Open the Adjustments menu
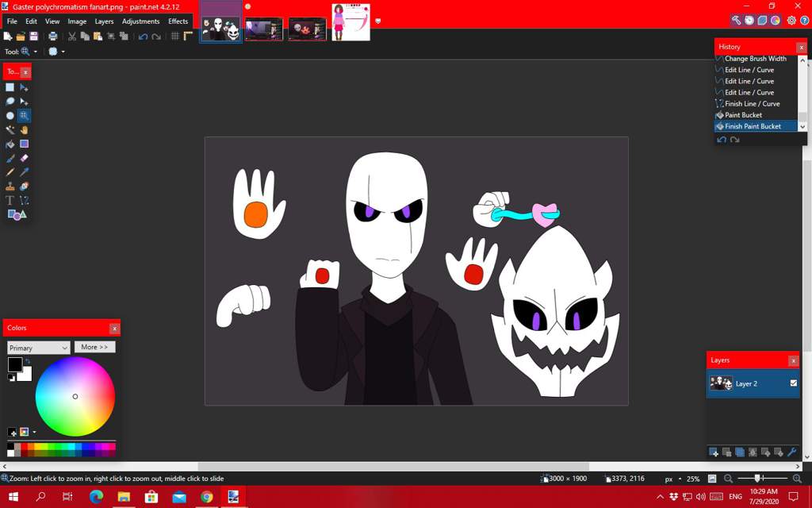The image size is (812, 508). tap(141, 21)
